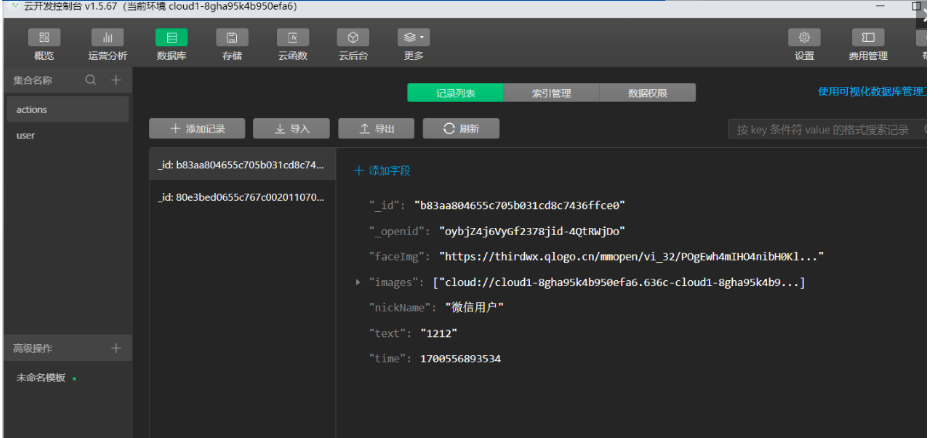
Task: Open the 概览 overview icon
Action: tap(44, 38)
